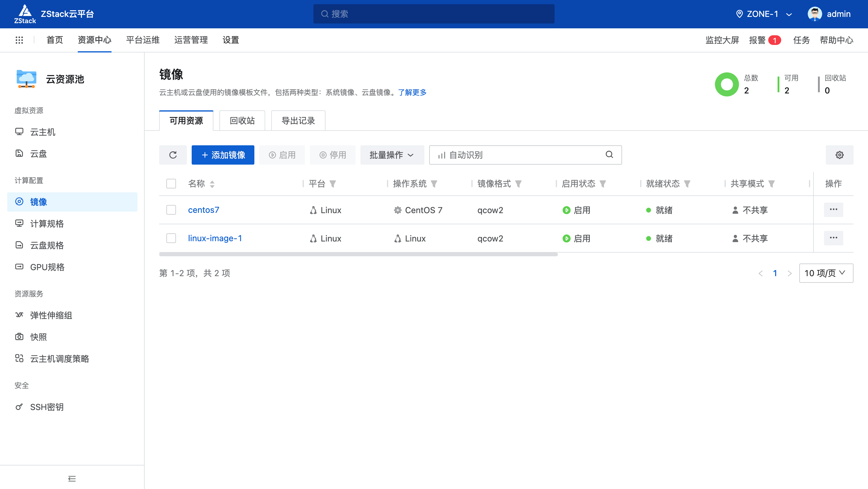The width and height of the screenshot is (868, 489).
Task: Click the admin avatar icon
Action: click(x=815, y=14)
